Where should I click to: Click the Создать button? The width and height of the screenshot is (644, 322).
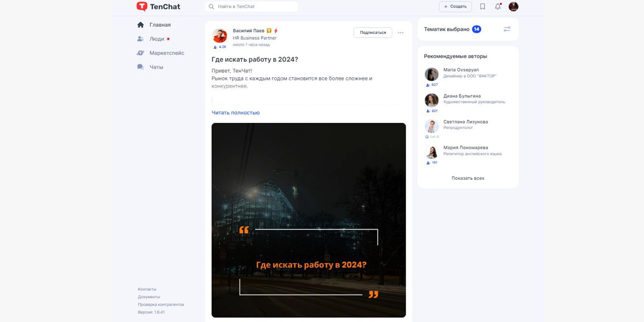coord(455,6)
